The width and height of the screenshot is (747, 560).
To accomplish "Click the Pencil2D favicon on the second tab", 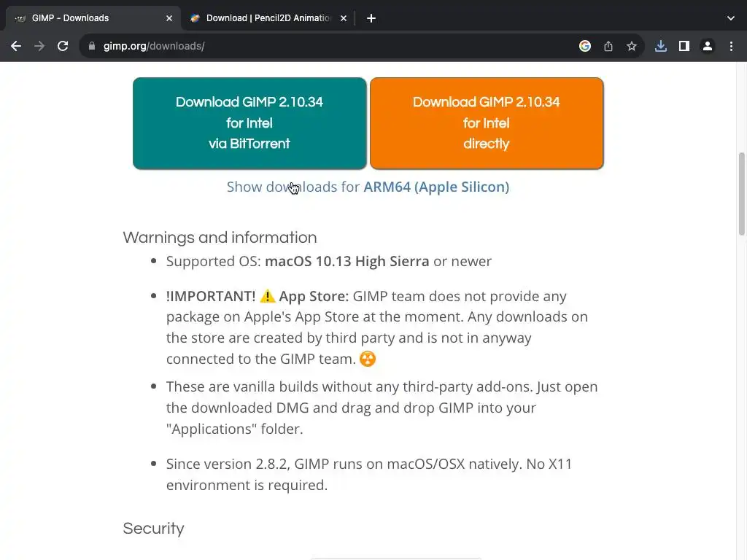I will point(195,18).
